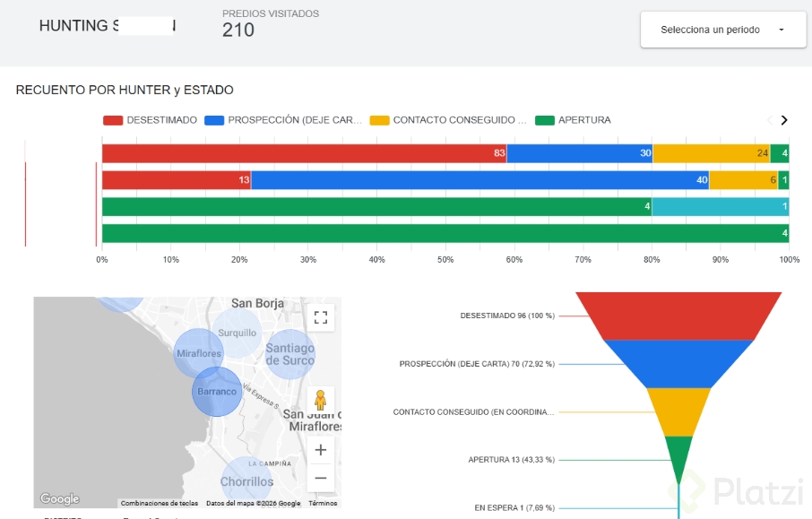Click yellow bar segment with value 24
Screen dimensions: 812x519
coord(712,153)
